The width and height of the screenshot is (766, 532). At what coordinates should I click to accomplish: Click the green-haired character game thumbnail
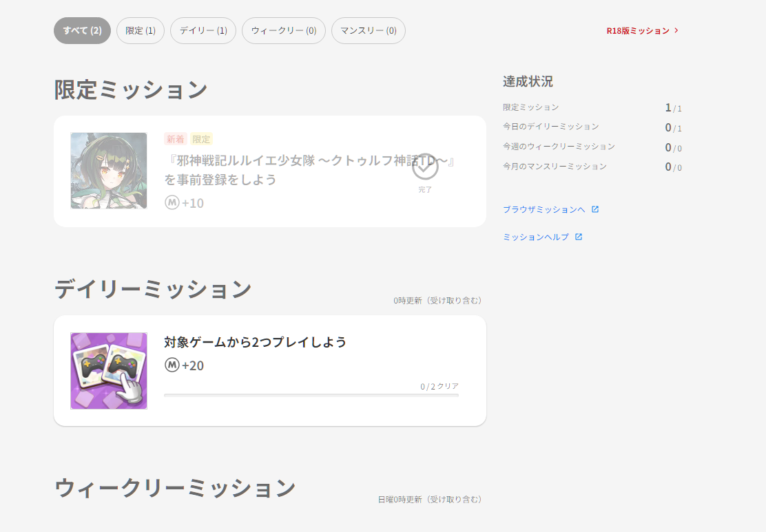[x=109, y=171]
